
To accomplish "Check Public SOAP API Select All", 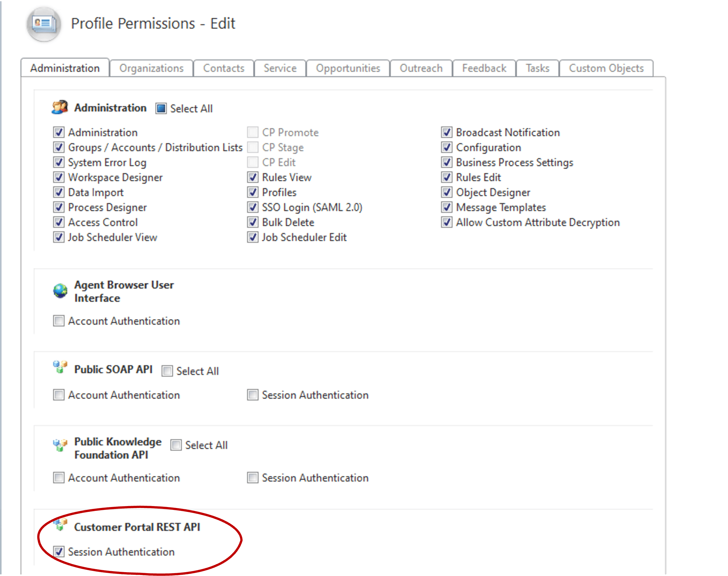I will pyautogui.click(x=167, y=371).
